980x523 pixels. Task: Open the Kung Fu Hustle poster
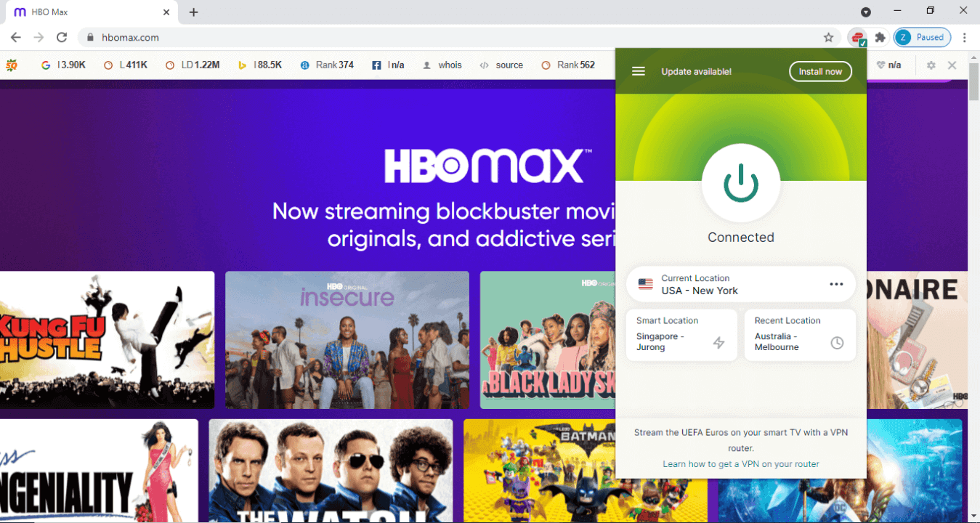pyautogui.click(x=107, y=340)
